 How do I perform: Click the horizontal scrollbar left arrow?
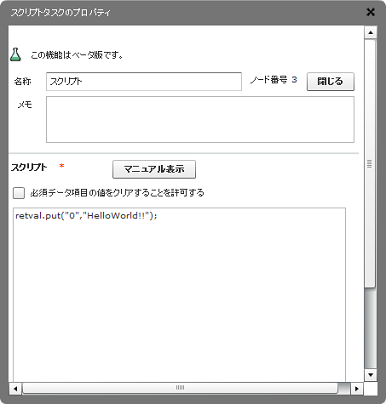click(x=15, y=388)
